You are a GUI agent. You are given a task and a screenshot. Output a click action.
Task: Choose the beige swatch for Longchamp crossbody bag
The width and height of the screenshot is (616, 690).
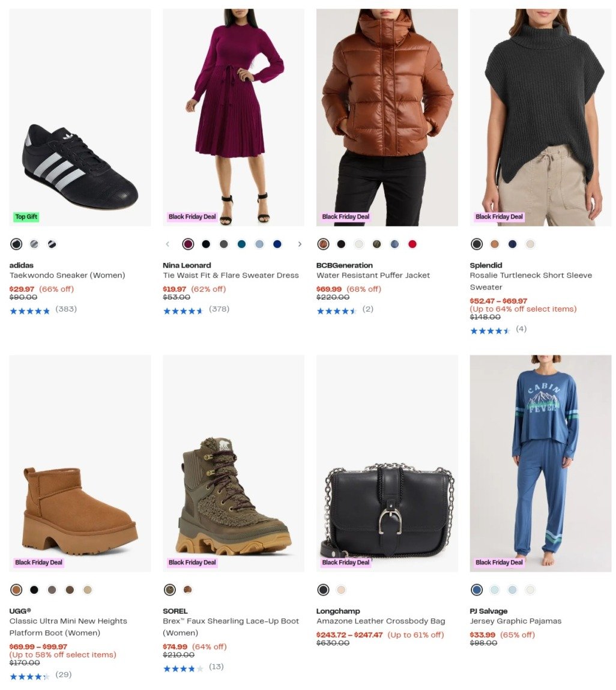click(x=341, y=590)
